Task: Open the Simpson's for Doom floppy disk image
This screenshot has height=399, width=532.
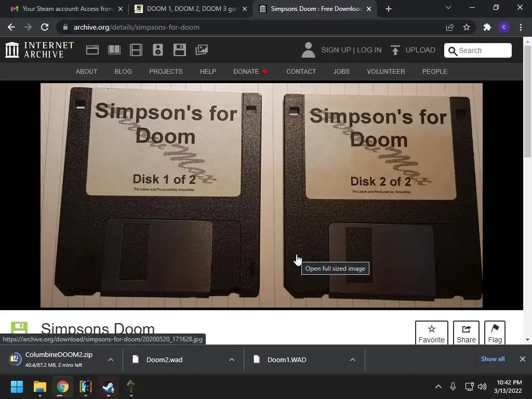Action: coord(261,195)
